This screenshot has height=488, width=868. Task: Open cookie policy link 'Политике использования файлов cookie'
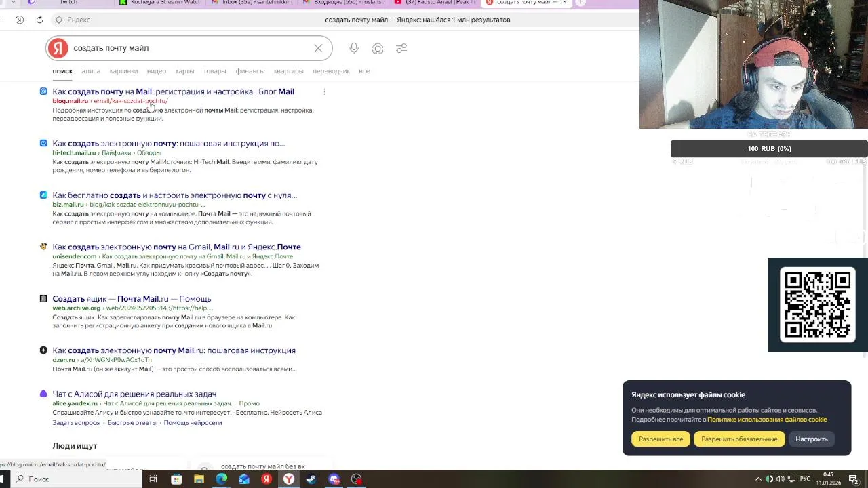pos(767,420)
